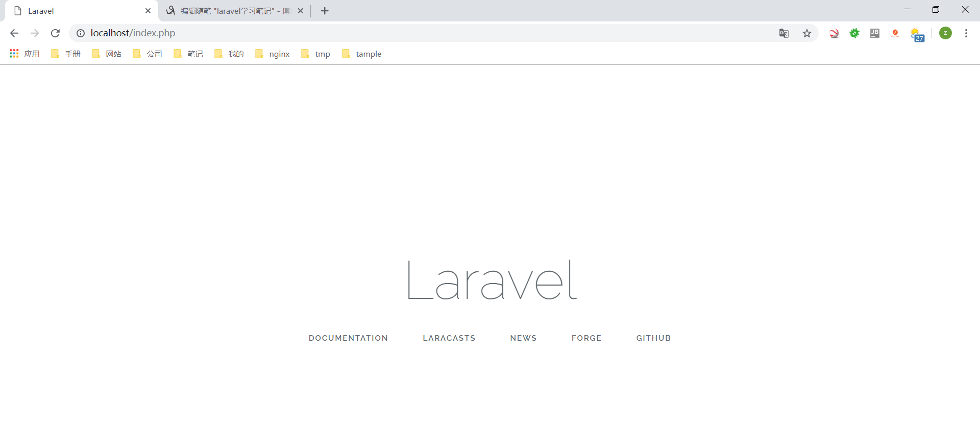Open the DOCUMENTATION link
The width and height of the screenshot is (980, 445).
click(x=348, y=338)
